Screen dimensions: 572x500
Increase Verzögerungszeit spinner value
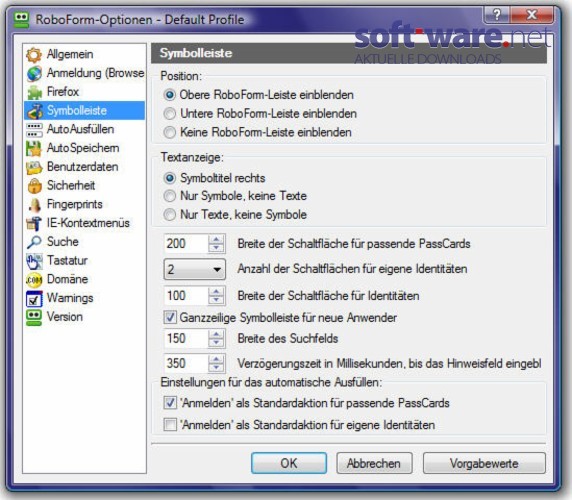tap(216, 359)
